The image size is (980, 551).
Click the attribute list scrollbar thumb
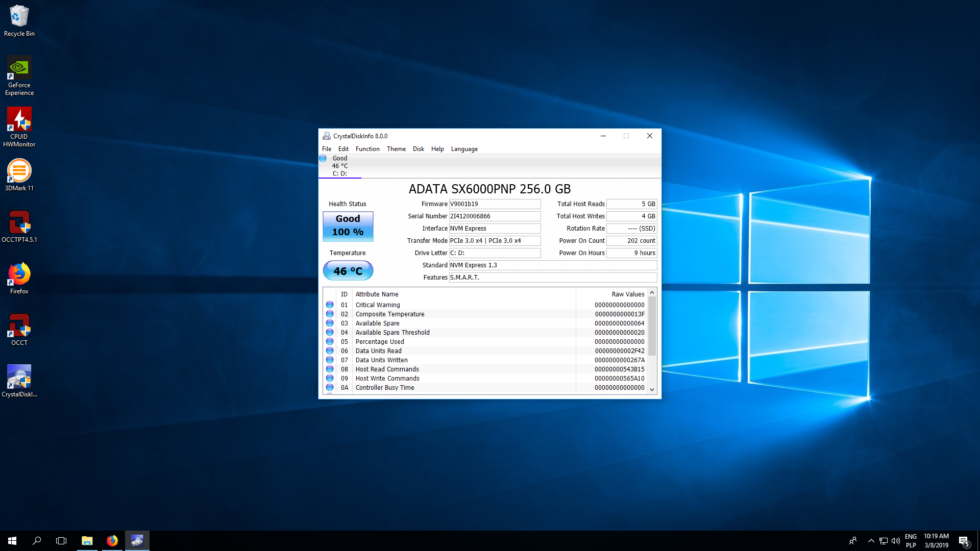tap(652, 327)
